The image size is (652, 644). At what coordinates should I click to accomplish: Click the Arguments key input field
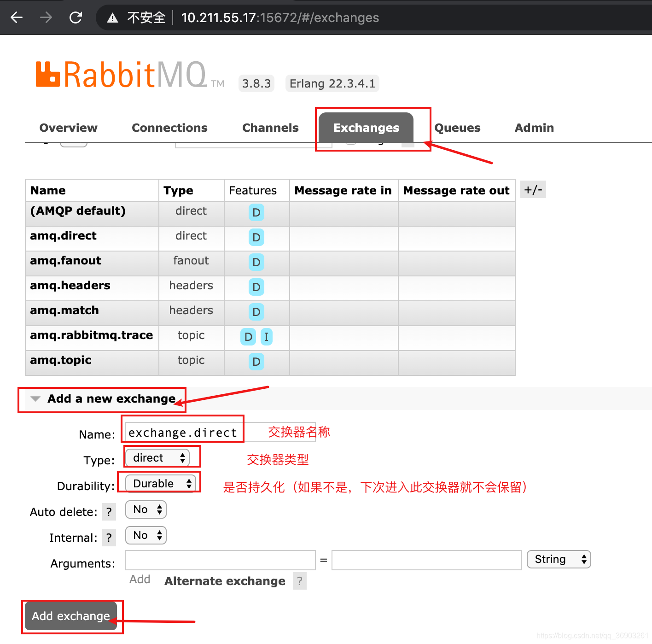220,560
